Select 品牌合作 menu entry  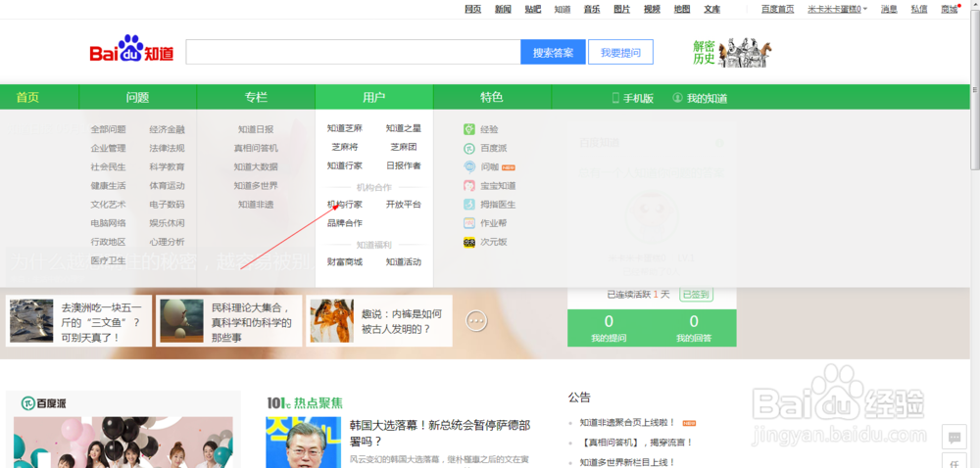click(x=344, y=223)
